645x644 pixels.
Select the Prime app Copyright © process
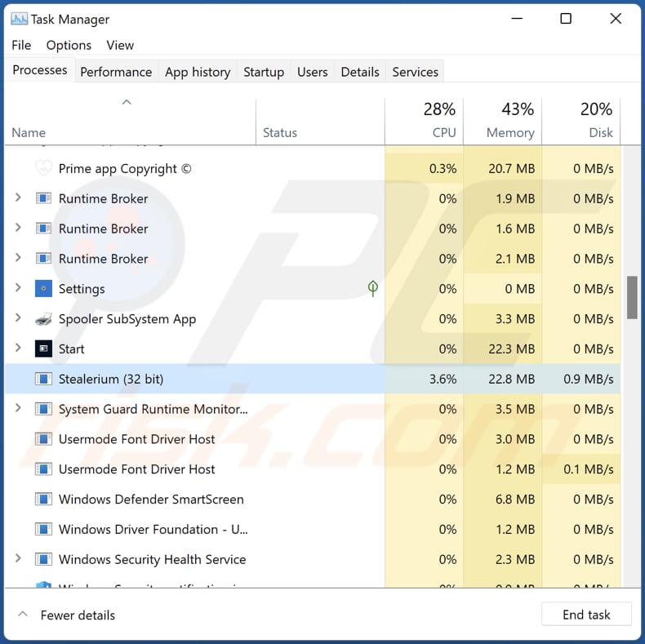click(125, 169)
